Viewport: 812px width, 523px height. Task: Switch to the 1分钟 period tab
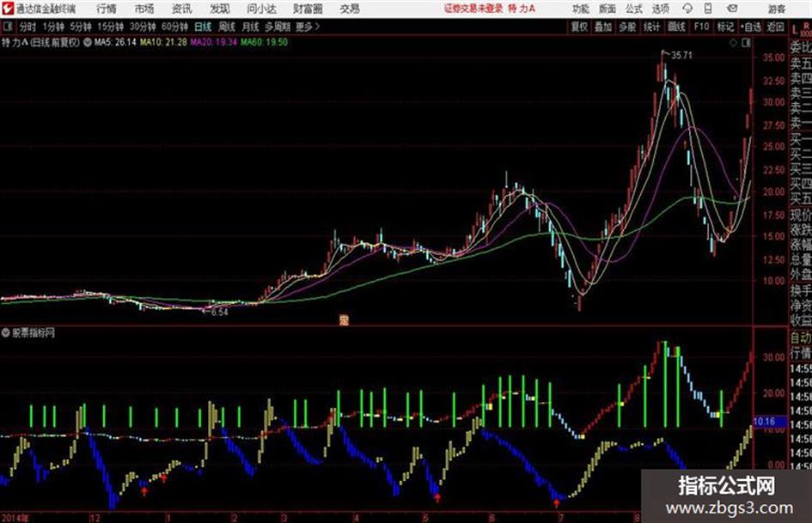pyautogui.click(x=53, y=27)
